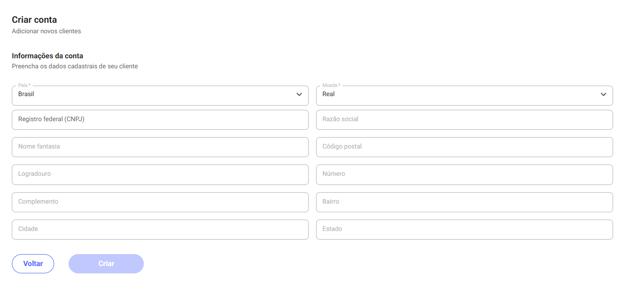Click 'Preencha os dados cadastrais de seu cliente'
The height and width of the screenshot is (302, 644).
point(75,67)
